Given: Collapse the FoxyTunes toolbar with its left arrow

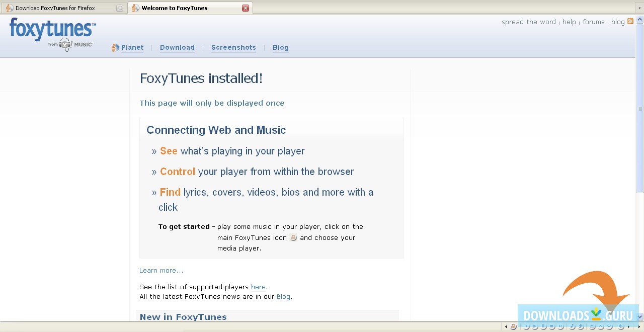Looking at the screenshot, I should (x=506, y=326).
